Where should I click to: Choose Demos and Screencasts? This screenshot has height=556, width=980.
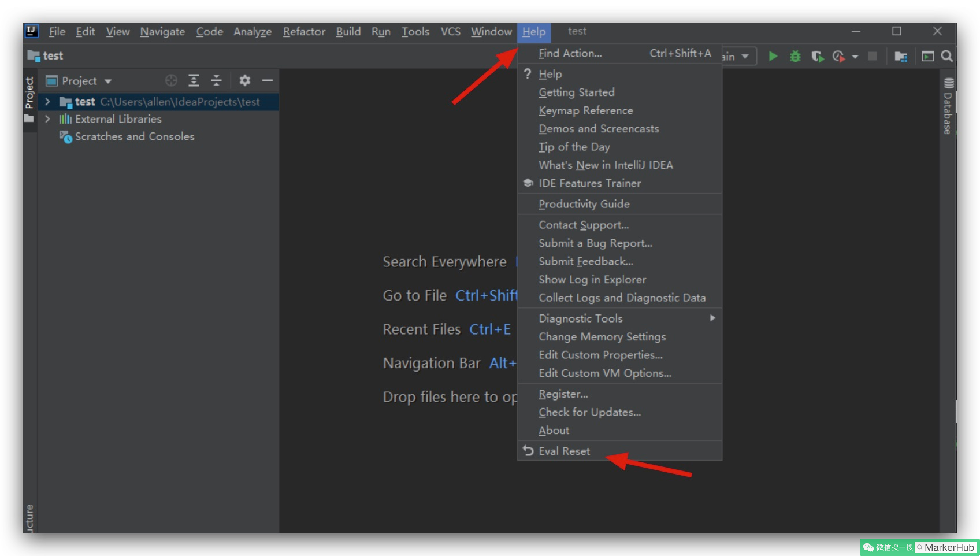point(619,129)
